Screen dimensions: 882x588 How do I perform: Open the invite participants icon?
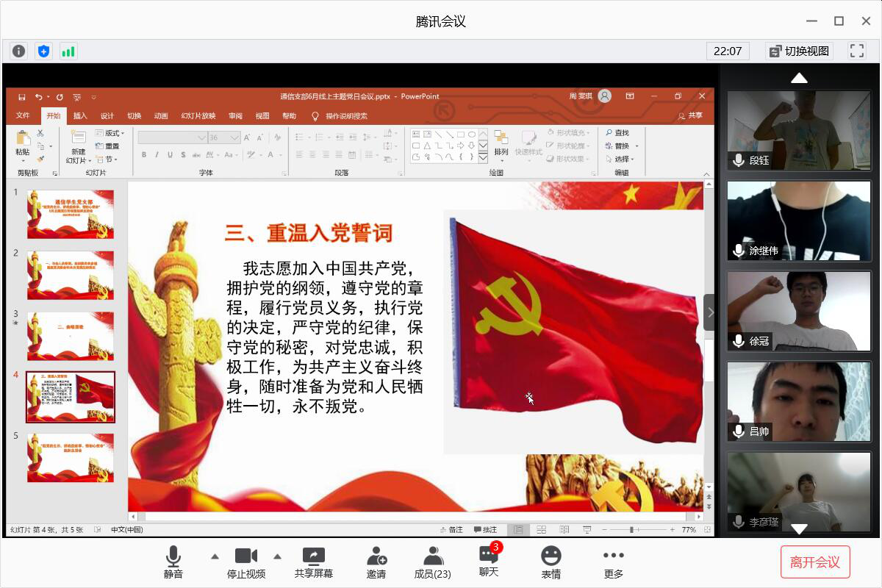376,562
